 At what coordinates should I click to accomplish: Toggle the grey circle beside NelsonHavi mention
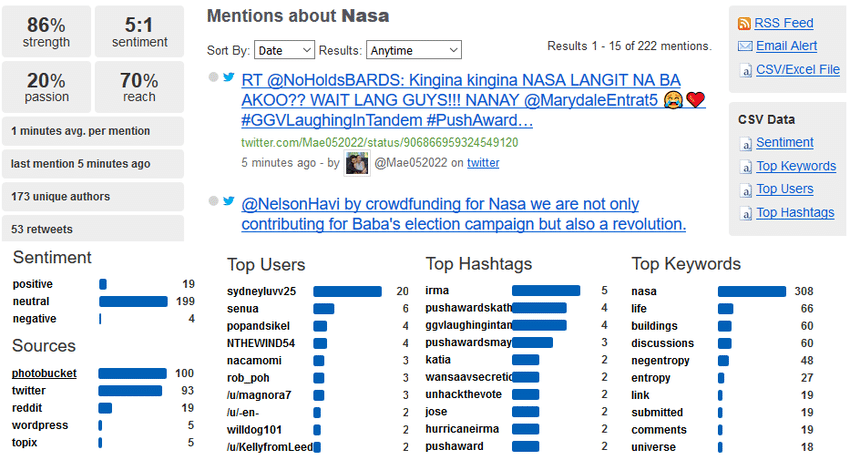coord(214,201)
